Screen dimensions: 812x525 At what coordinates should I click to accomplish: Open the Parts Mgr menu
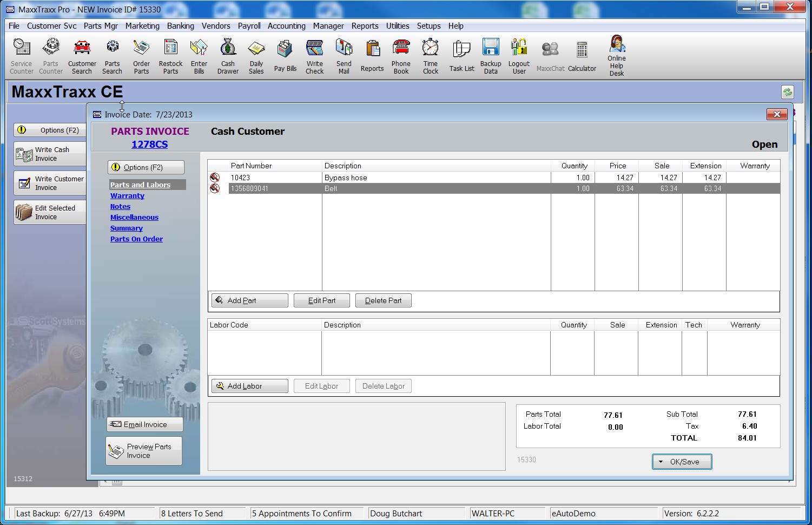point(101,26)
